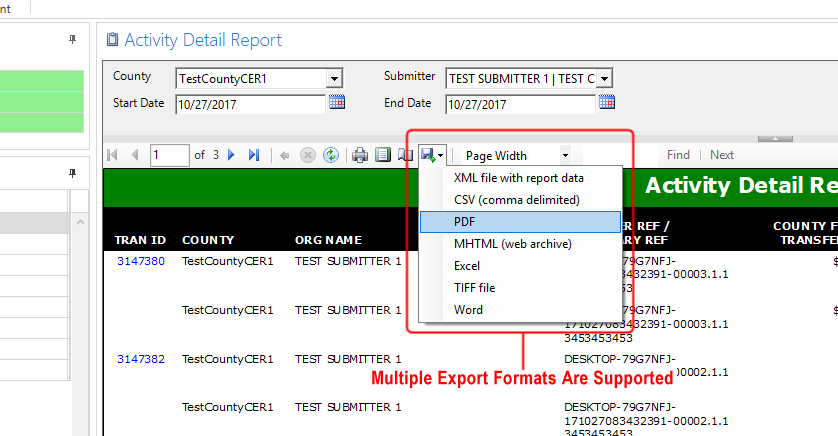Screen dimensions: 838x436
Task: Select Excel export format
Action: pyautogui.click(x=467, y=266)
